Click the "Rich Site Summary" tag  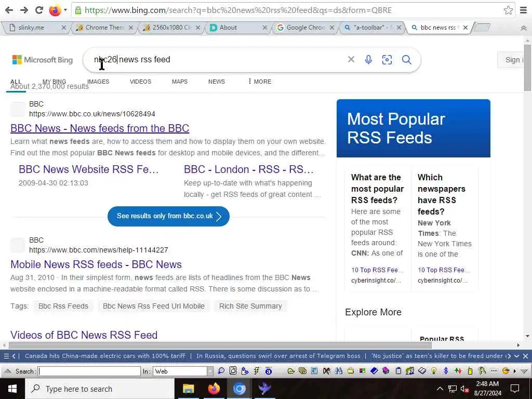point(250,306)
